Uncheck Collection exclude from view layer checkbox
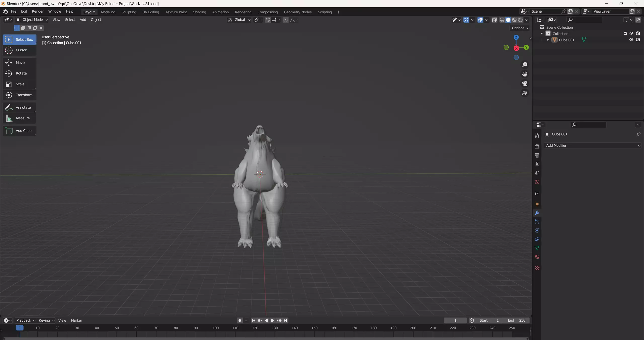644x340 pixels. click(625, 33)
